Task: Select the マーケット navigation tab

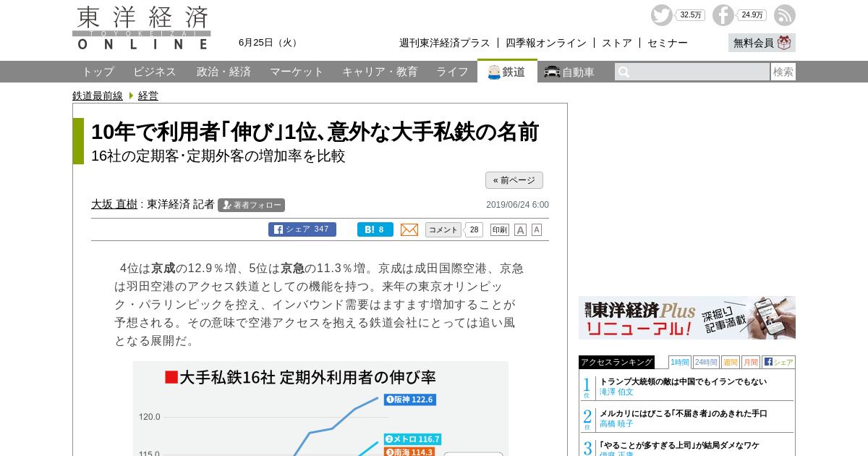Action: coord(297,72)
